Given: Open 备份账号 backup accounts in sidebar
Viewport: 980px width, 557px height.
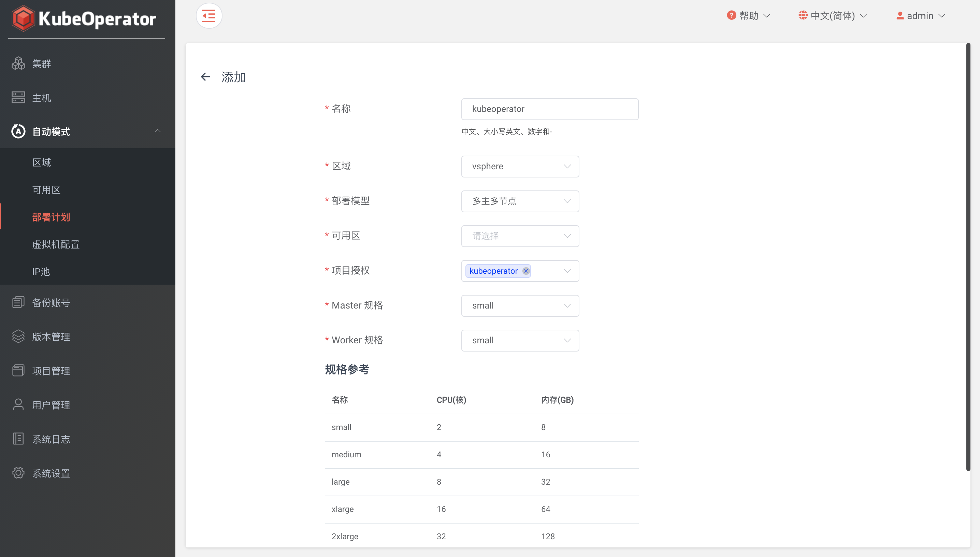Looking at the screenshot, I should tap(51, 303).
